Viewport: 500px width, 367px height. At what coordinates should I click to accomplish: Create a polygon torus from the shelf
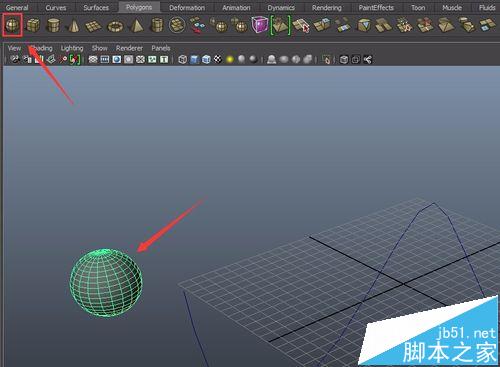[x=115, y=26]
